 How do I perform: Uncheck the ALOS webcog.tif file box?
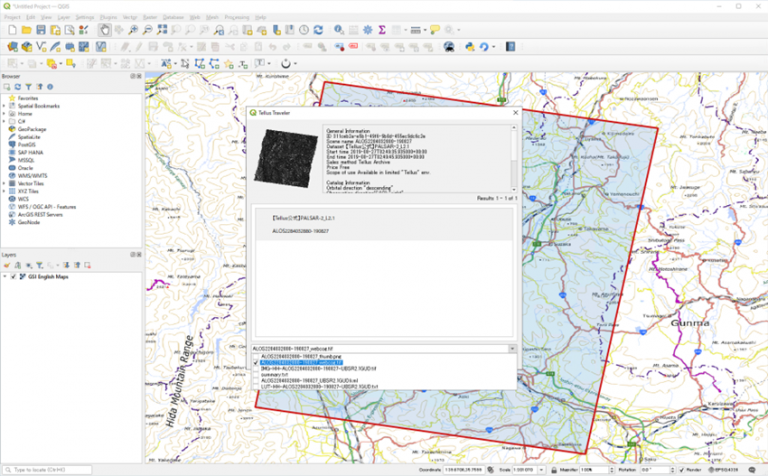click(256, 362)
